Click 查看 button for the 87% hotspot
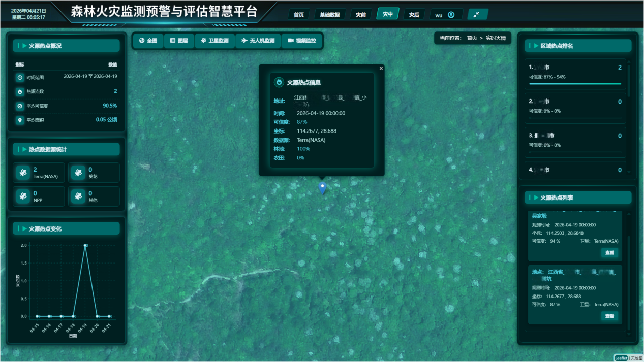The width and height of the screenshot is (644, 362). click(x=609, y=316)
